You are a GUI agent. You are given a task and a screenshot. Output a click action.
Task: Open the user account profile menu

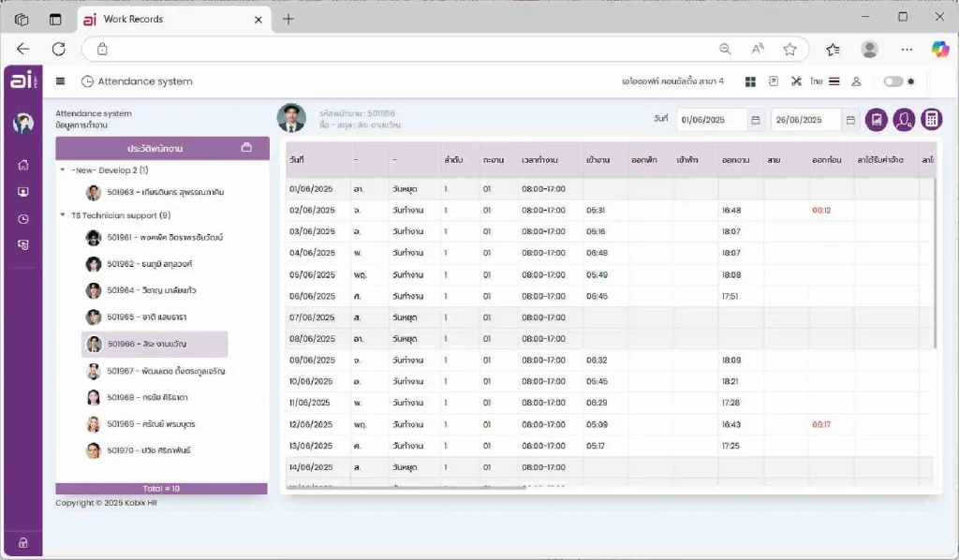pyautogui.click(x=856, y=81)
